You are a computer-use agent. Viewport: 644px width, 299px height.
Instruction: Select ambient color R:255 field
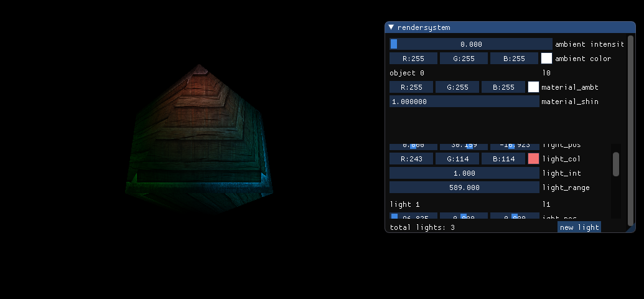pos(413,59)
